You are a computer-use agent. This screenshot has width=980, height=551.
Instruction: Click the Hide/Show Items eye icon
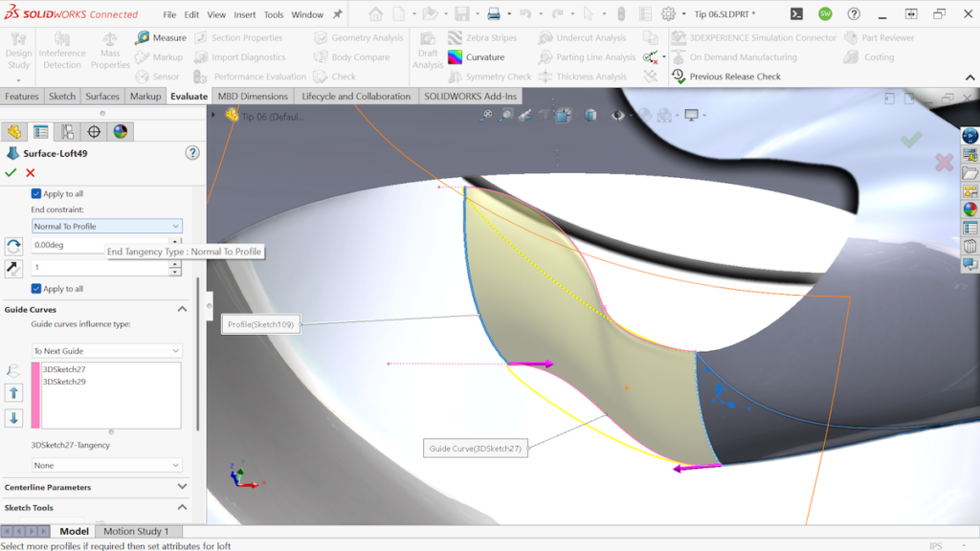pyautogui.click(x=617, y=114)
